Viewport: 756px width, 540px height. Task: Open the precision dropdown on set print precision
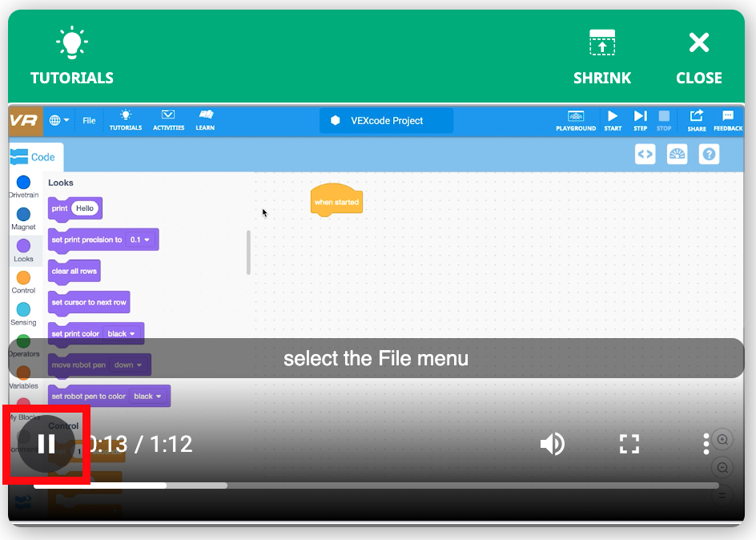tap(142, 239)
